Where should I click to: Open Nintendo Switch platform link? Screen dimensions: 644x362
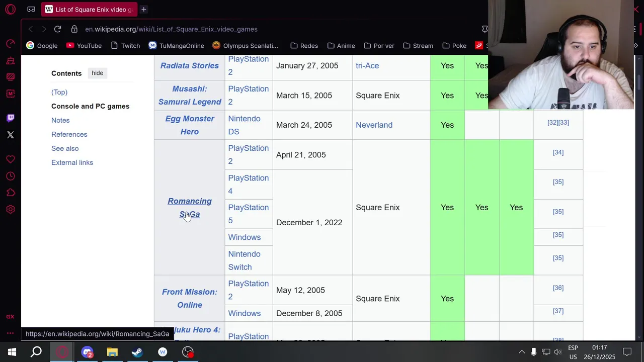point(244,260)
